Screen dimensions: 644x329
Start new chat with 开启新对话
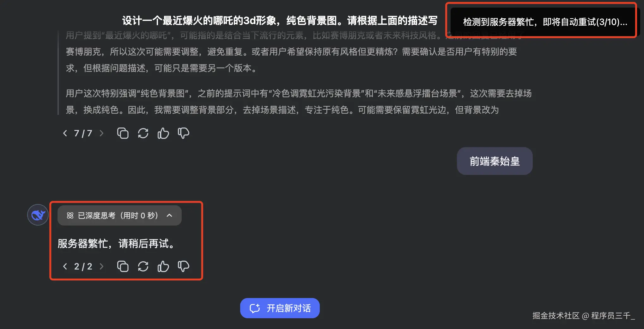[x=280, y=308]
